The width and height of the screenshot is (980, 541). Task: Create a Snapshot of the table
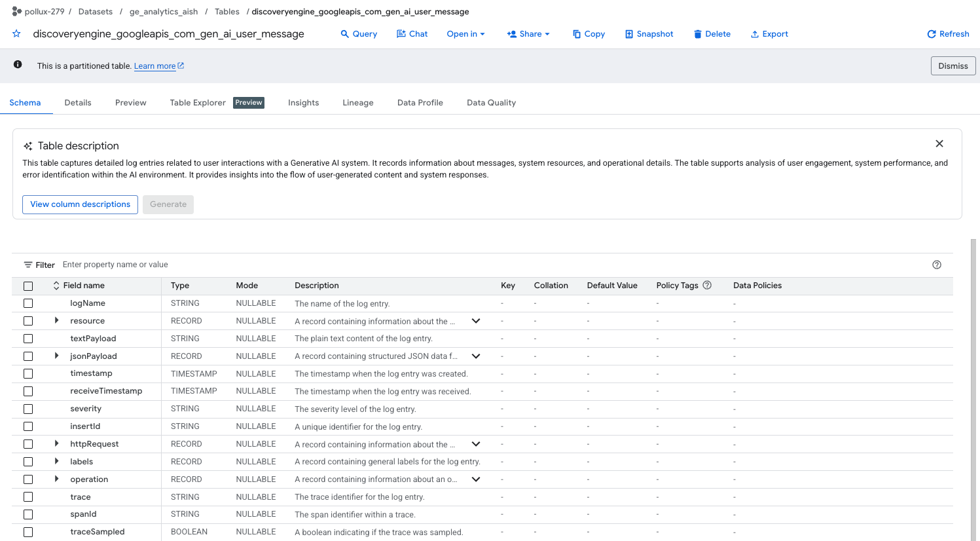[x=649, y=34]
